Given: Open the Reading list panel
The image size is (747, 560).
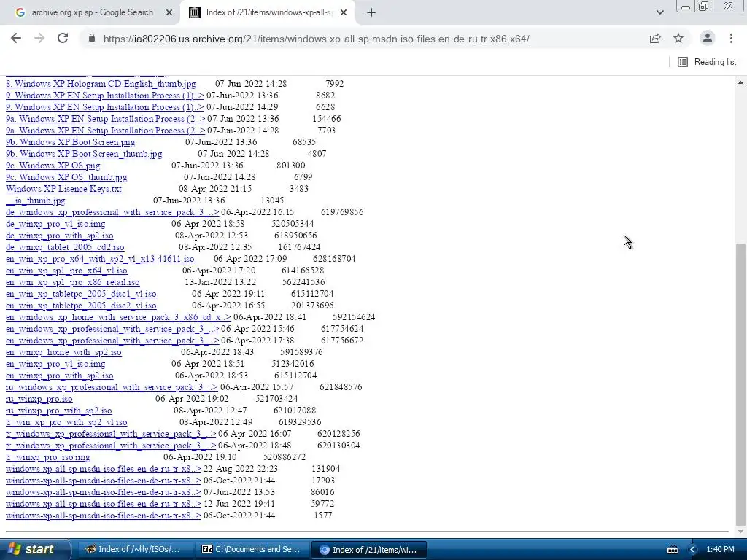Looking at the screenshot, I should 707,62.
